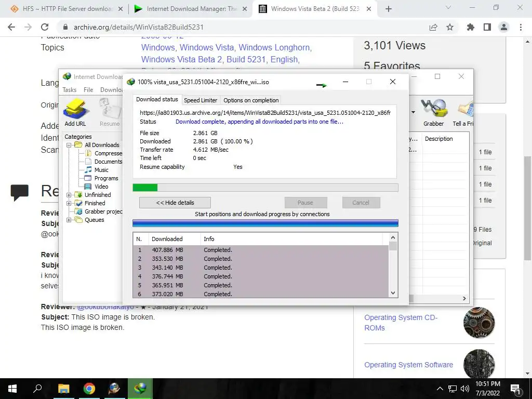Open the Chrome extensions puzzle icon

coord(471,27)
